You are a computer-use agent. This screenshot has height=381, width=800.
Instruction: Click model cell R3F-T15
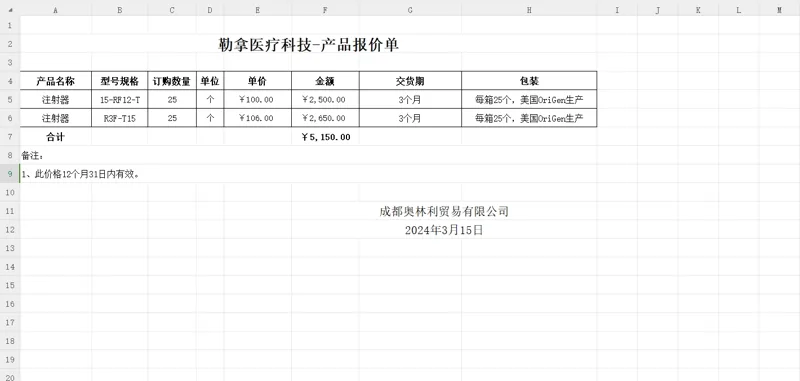click(x=120, y=118)
